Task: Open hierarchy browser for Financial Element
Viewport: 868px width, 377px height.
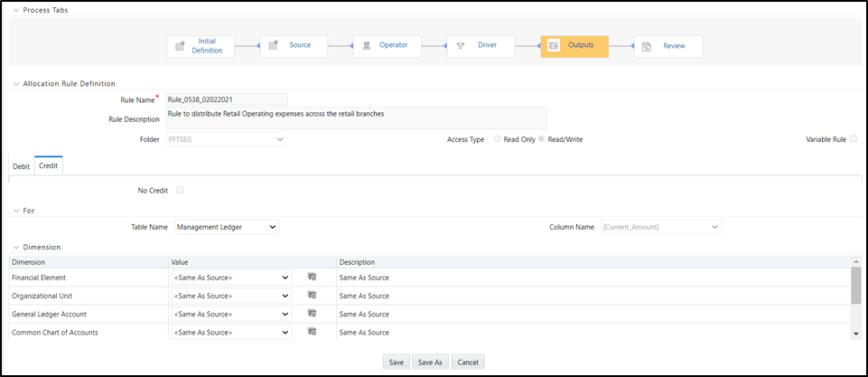Action: (x=312, y=277)
